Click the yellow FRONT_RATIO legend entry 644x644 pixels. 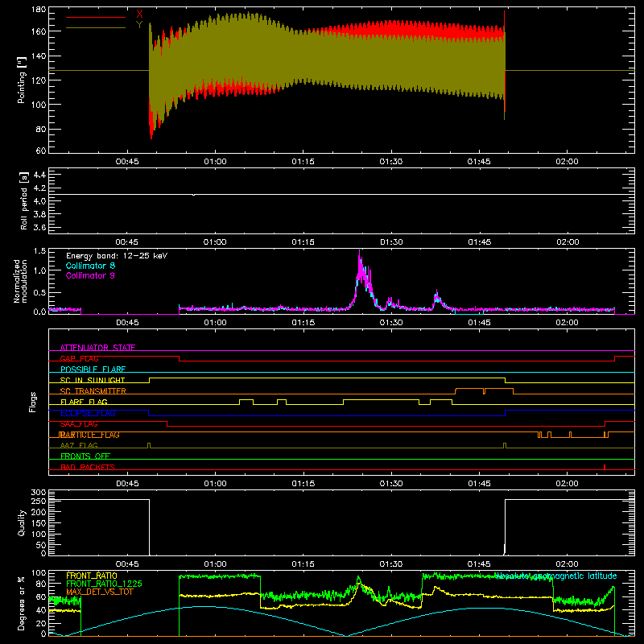point(92,576)
